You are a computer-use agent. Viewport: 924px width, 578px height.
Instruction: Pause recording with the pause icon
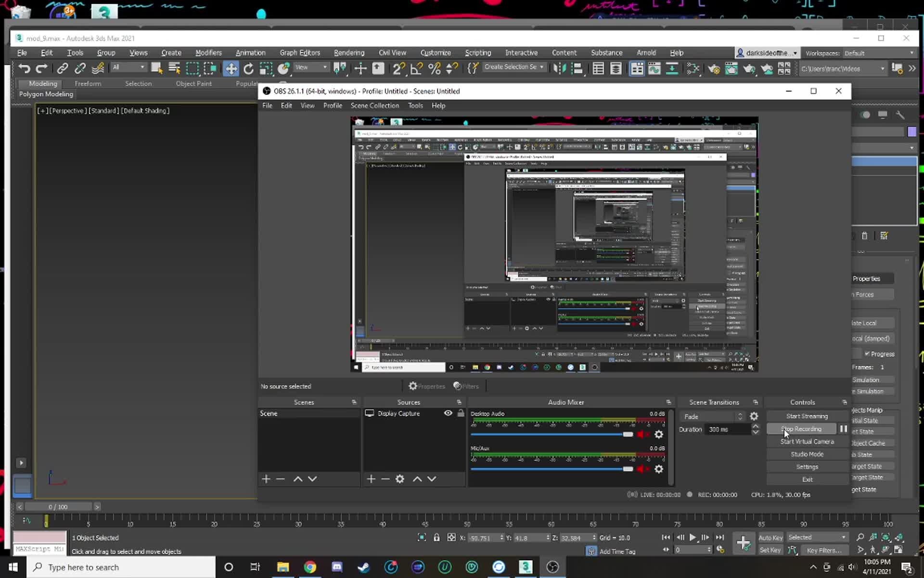pyautogui.click(x=843, y=429)
